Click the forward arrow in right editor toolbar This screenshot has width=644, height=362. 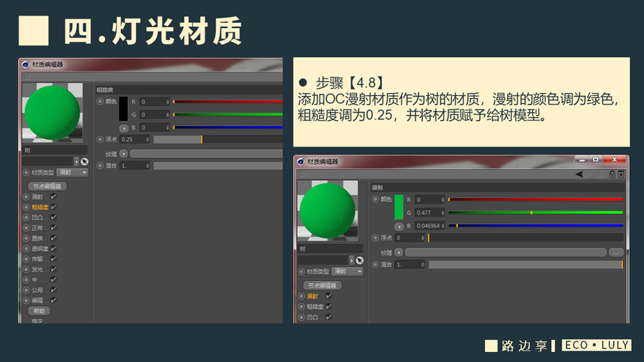pyautogui.click(x=590, y=175)
